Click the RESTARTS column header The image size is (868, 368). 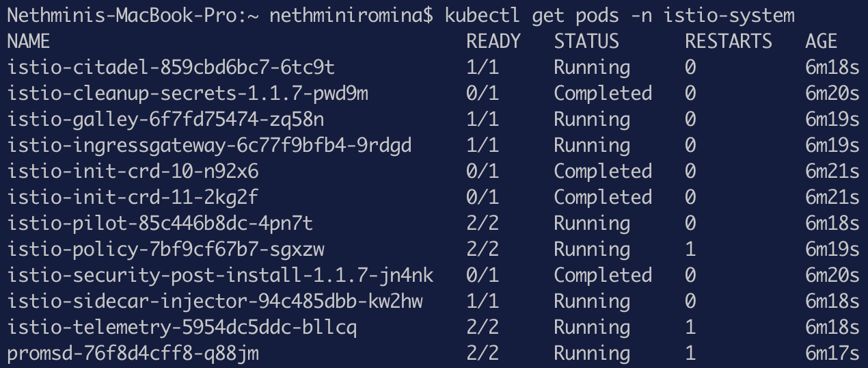pos(729,42)
